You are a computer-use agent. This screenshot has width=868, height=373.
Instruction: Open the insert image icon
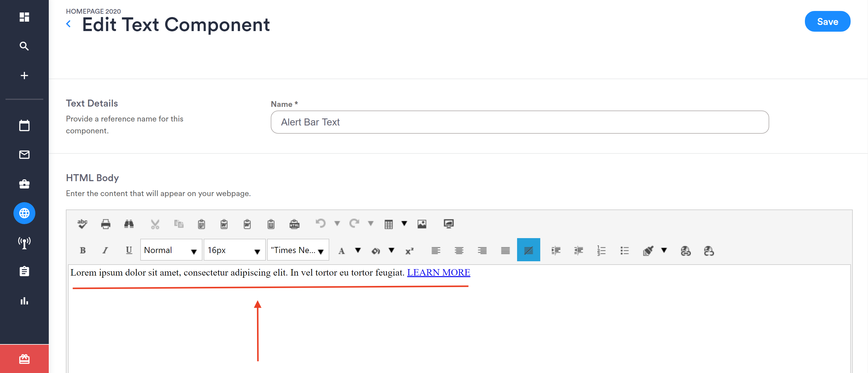tap(422, 224)
